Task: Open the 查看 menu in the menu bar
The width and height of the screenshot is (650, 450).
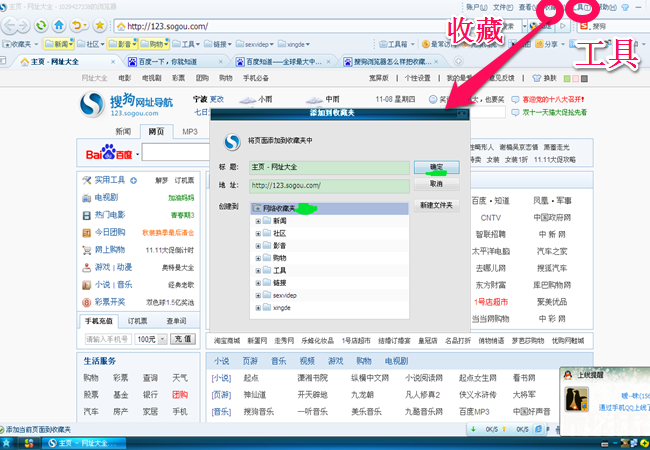Action: pyautogui.click(x=527, y=7)
